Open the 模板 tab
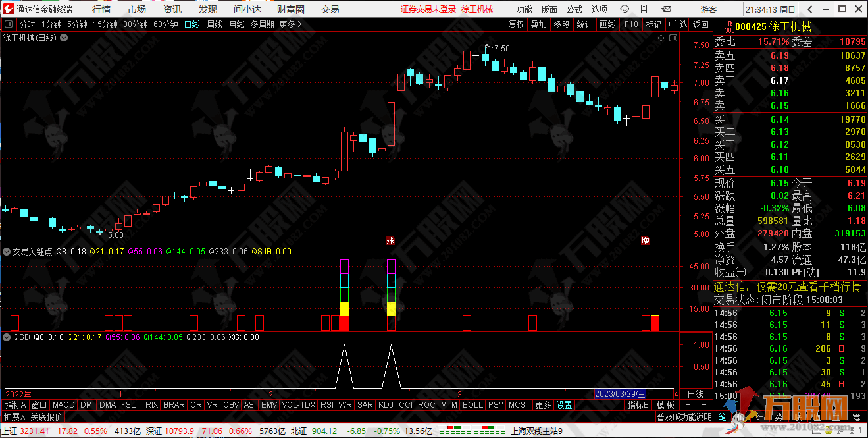Image resolution: width=868 pixels, height=438 pixels. 665,405
